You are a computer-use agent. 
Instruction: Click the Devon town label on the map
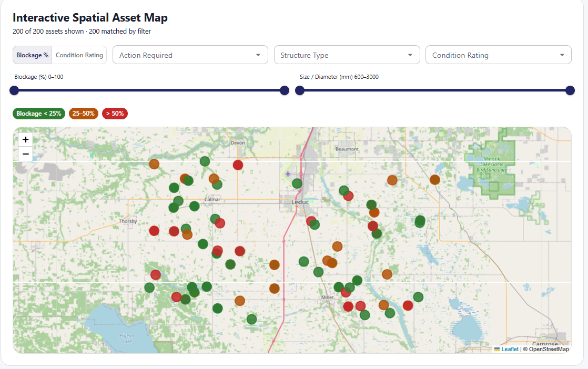[238, 143]
